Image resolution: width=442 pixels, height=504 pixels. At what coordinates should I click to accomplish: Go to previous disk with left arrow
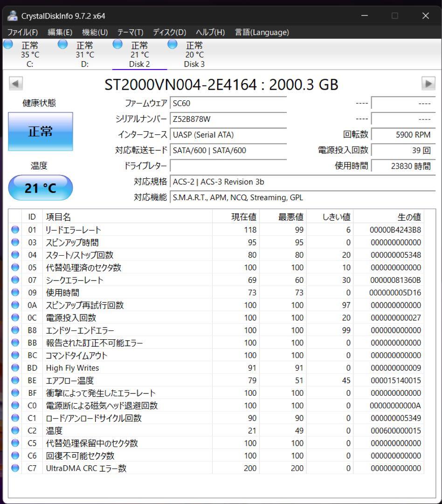pyautogui.click(x=16, y=84)
